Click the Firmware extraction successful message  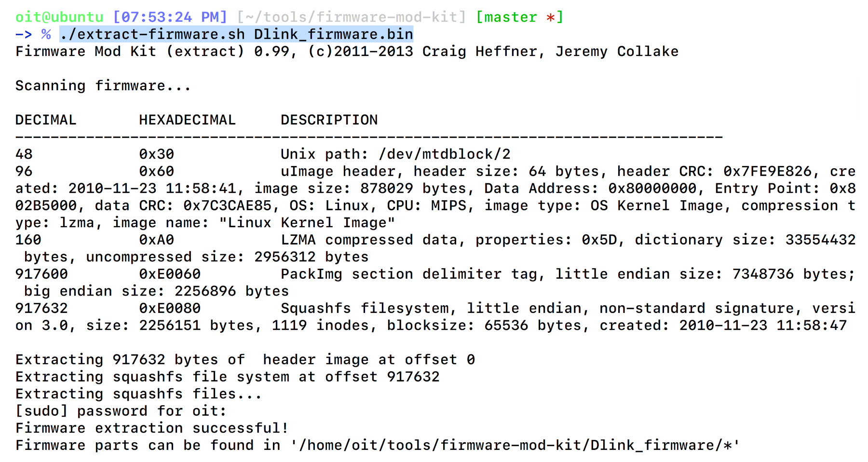pos(152,428)
